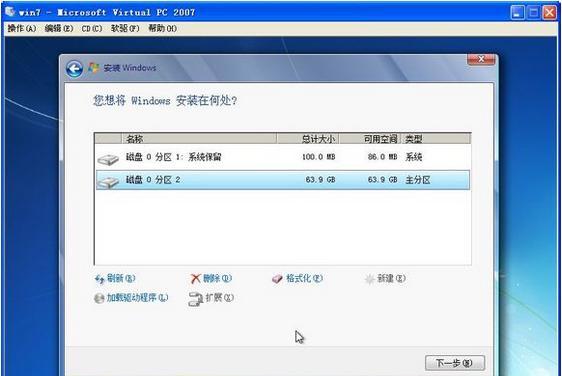
Task: Click the pink eraser format icon
Action: point(277,279)
